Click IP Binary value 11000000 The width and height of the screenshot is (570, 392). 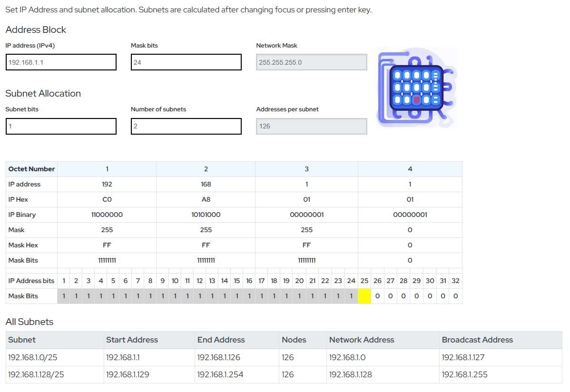(107, 215)
